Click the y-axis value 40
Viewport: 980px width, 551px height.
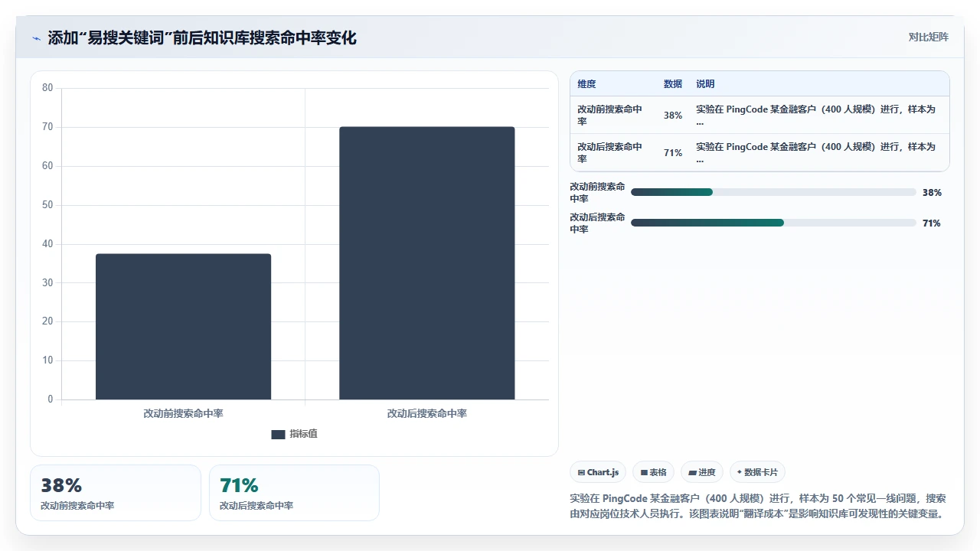click(x=47, y=244)
